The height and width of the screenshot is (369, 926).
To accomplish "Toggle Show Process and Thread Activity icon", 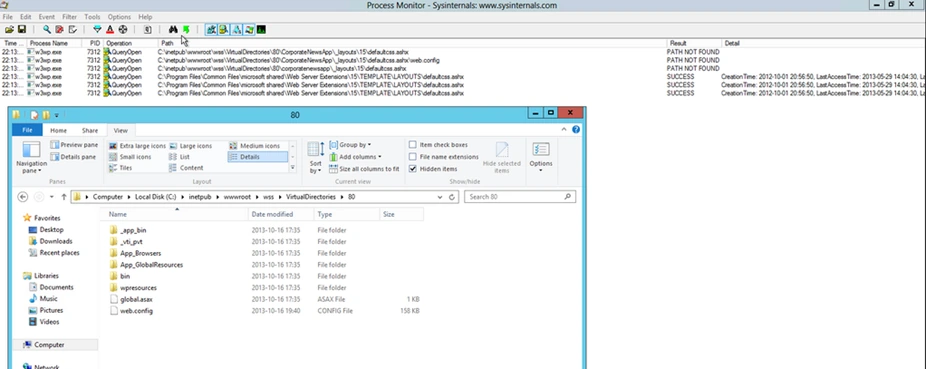I will 249,30.
